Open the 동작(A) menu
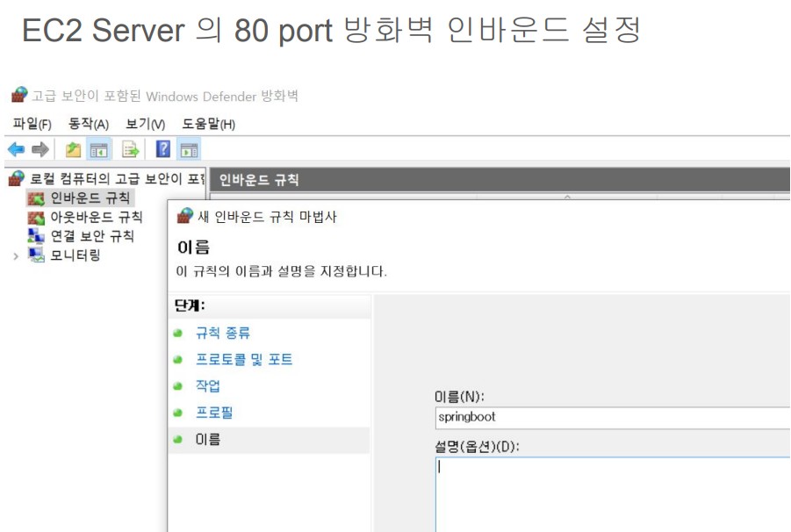 coord(89,124)
